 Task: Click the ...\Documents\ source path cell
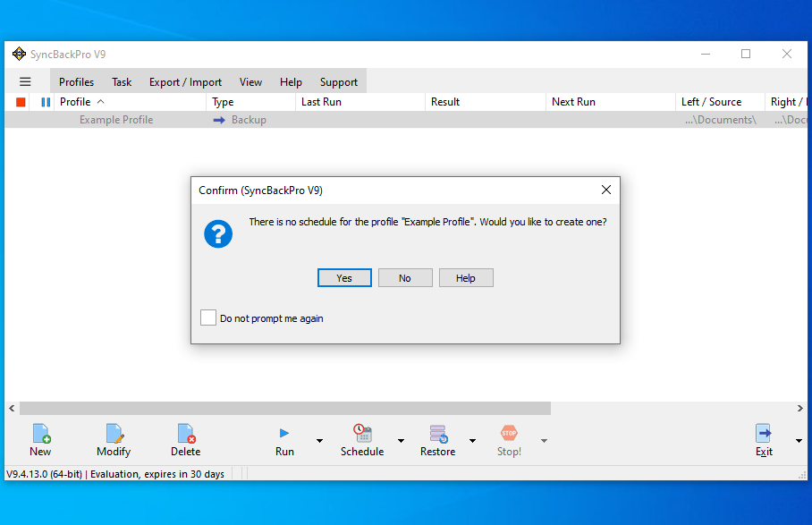point(721,120)
